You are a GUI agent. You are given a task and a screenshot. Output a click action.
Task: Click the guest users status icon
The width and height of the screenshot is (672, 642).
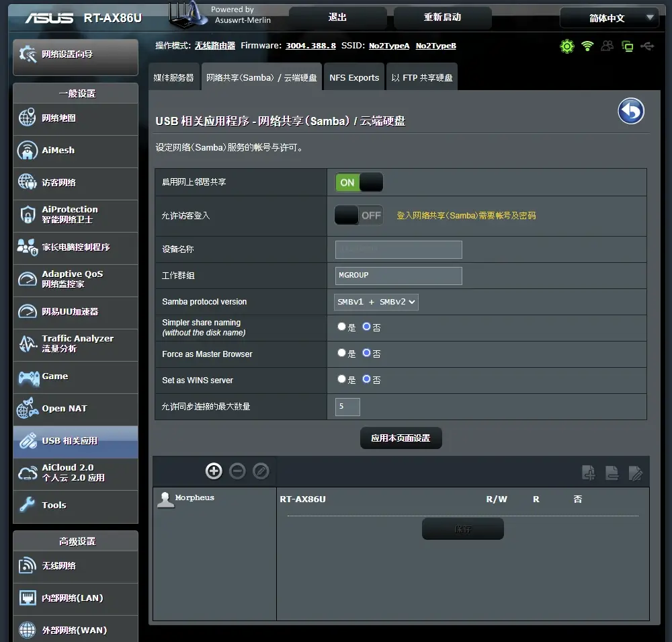point(607,46)
